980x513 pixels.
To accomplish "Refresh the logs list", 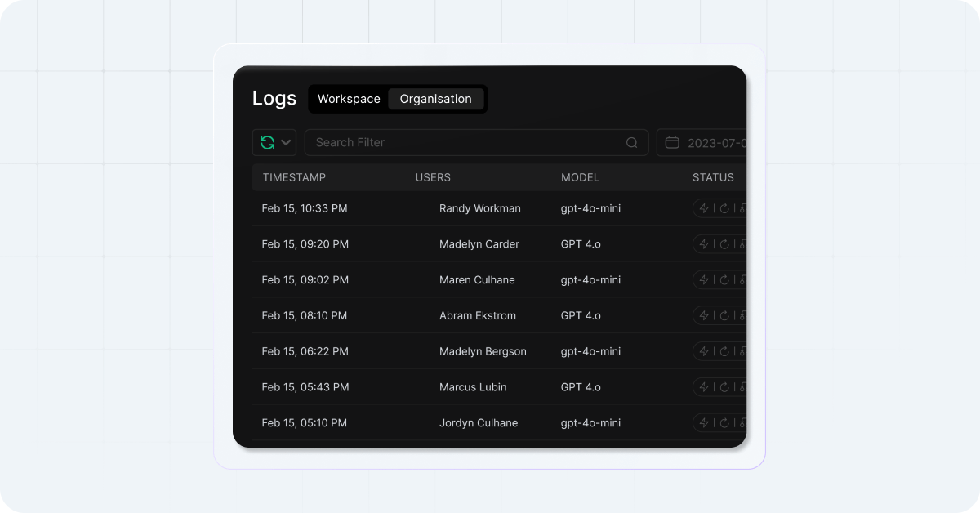I will coord(267,141).
